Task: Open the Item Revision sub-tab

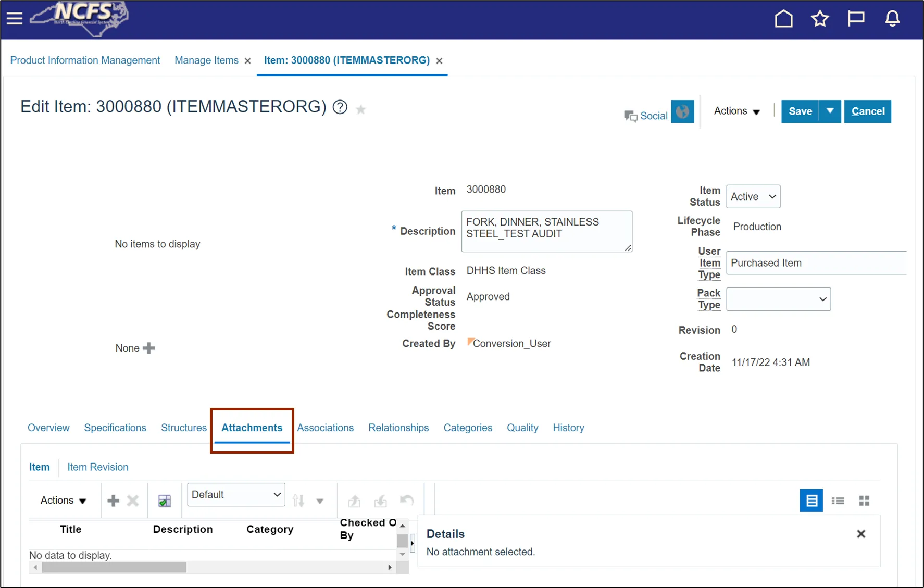Action: point(97,467)
